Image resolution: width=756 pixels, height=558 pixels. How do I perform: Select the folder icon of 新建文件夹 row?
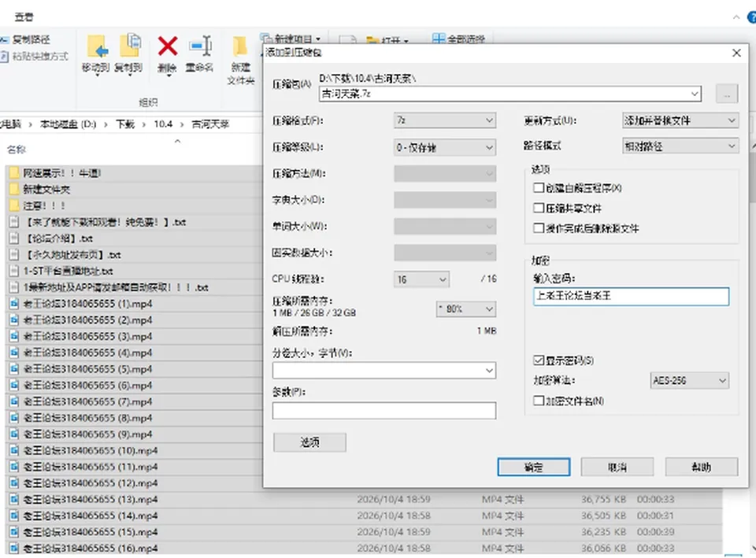coord(14,190)
